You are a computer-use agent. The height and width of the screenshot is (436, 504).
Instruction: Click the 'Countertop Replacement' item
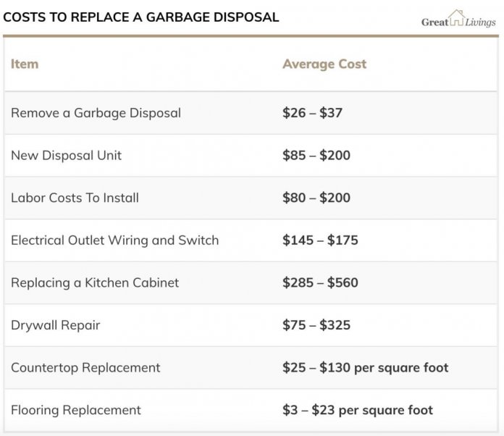pyautogui.click(x=84, y=367)
